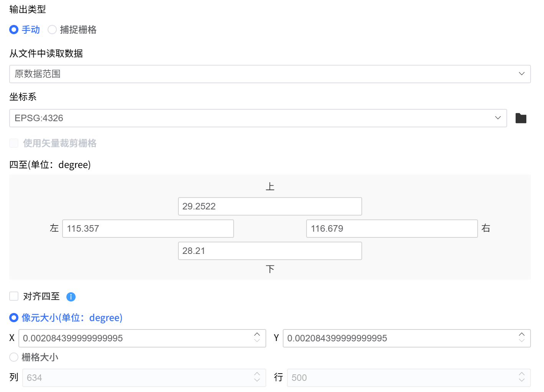Increase the Y pixel size with up arrow

click(522, 334)
